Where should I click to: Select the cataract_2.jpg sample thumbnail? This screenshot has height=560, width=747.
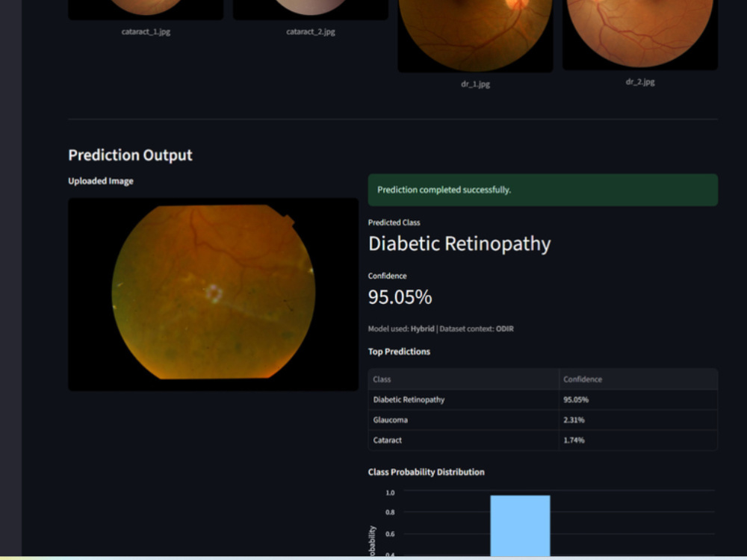tap(311, 10)
